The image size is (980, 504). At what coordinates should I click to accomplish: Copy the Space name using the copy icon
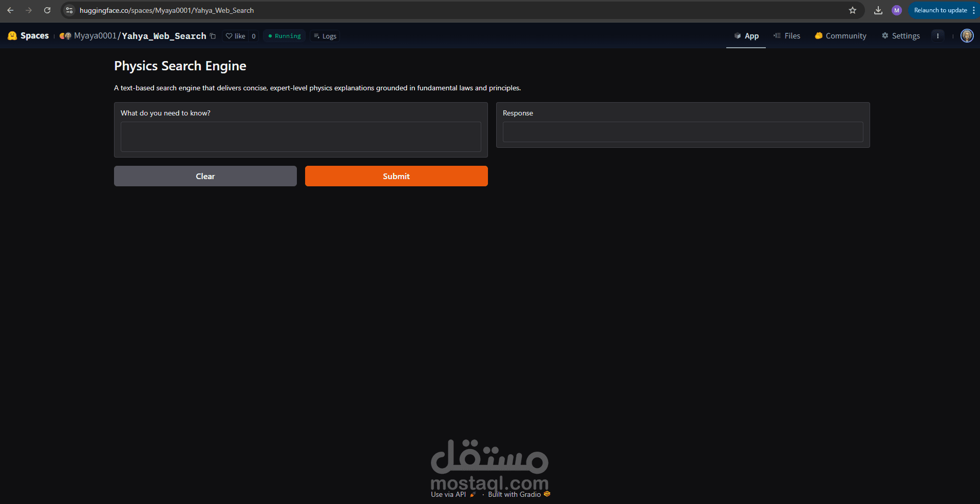point(213,36)
